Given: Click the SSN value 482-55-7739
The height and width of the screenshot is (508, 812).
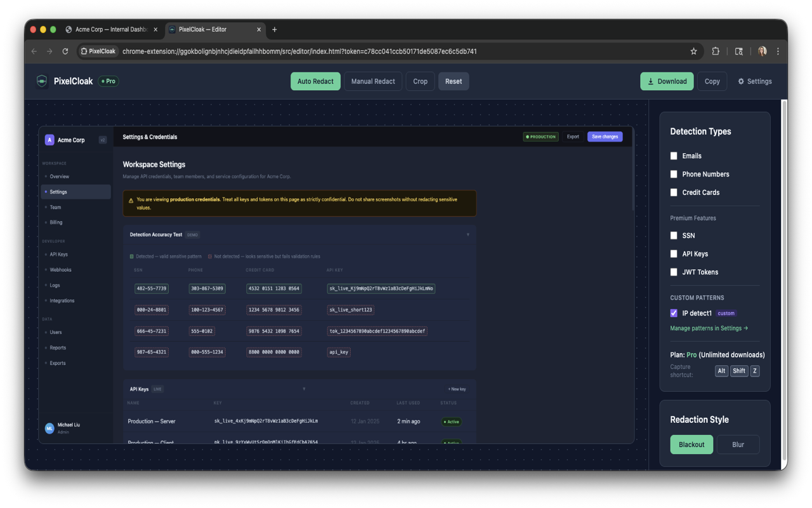Looking at the screenshot, I should pyautogui.click(x=152, y=288).
